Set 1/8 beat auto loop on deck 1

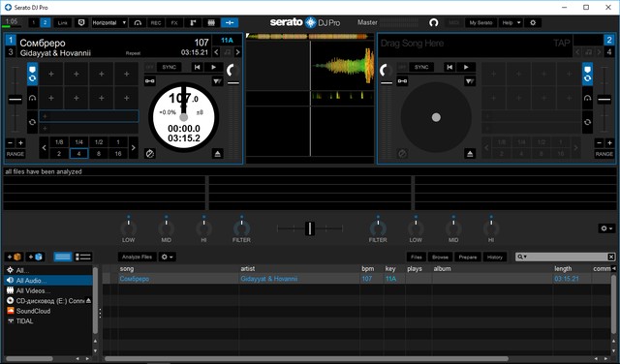tap(59, 142)
